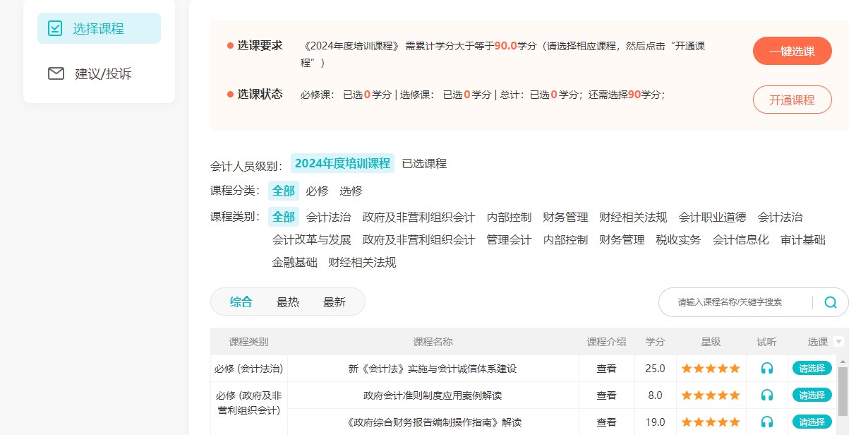Click headphone icon for 政府会计准则制度应用案例解读
868x435 pixels.
tap(767, 395)
